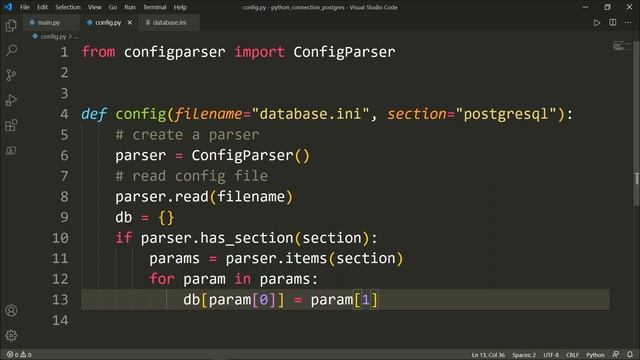Select language mode Python
Image resolution: width=640 pixels, height=360 pixels.
[595, 355]
